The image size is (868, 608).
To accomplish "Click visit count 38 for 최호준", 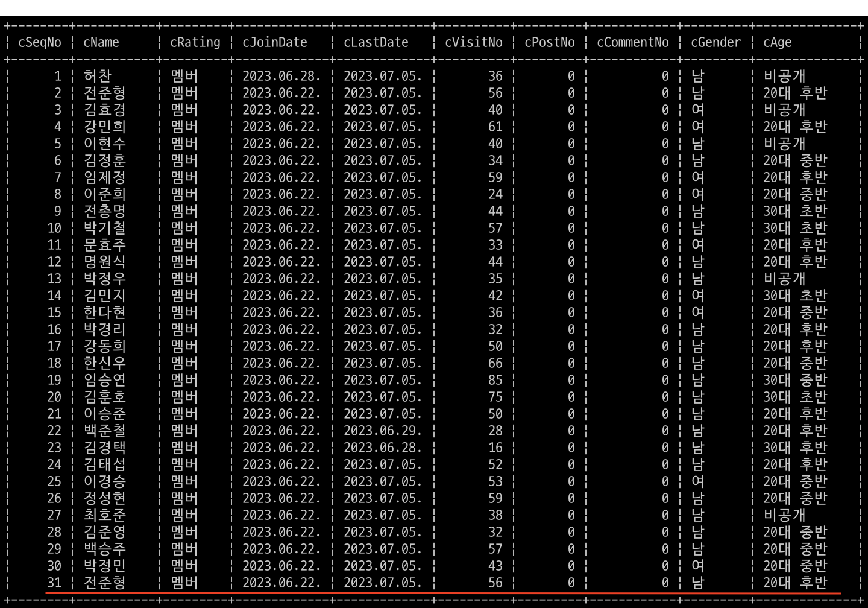I will click(x=495, y=515).
